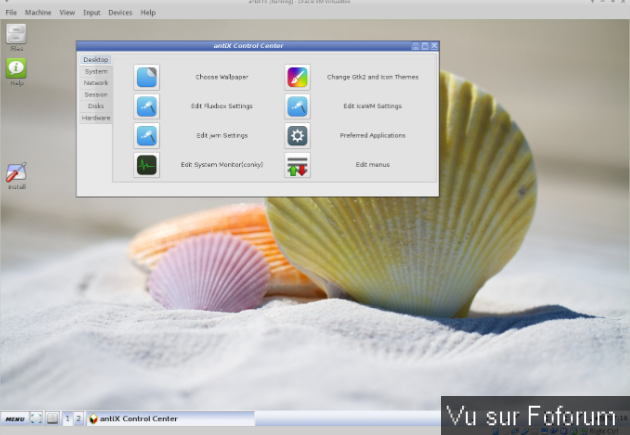The width and height of the screenshot is (630, 435).
Task: Open the Session tab
Action: pos(96,94)
